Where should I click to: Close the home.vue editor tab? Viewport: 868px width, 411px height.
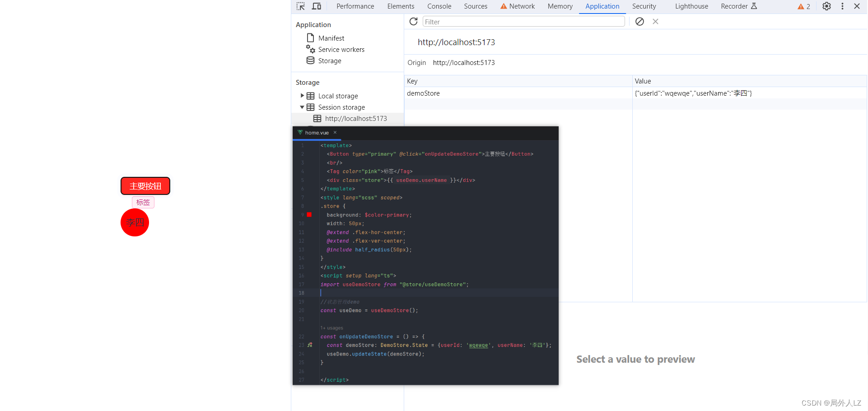pos(335,133)
